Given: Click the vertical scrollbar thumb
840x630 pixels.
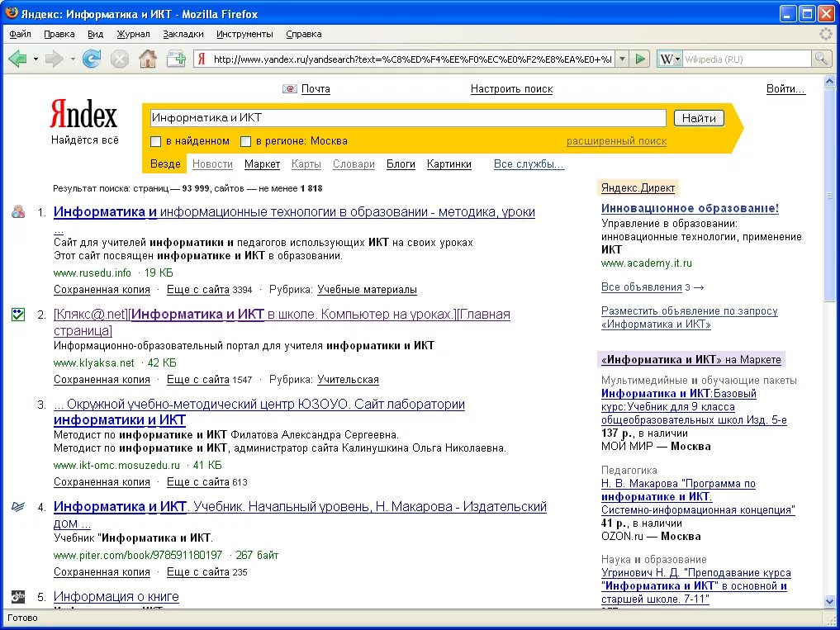Looking at the screenshot, I should click(829, 195).
